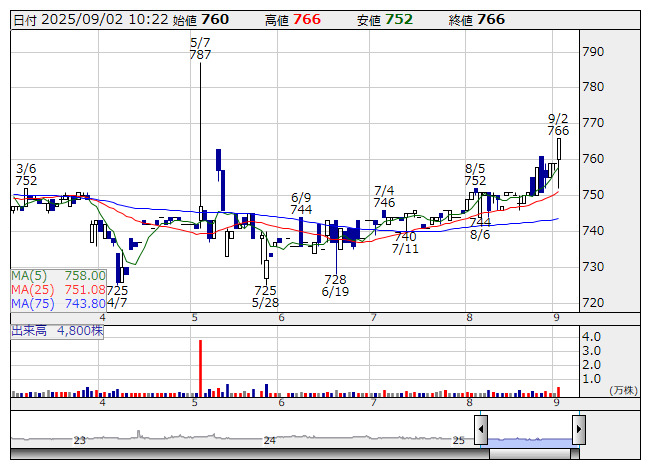The height and width of the screenshot is (470, 653).
Task: Click the 8/5 752 peak label
Action: point(475,174)
